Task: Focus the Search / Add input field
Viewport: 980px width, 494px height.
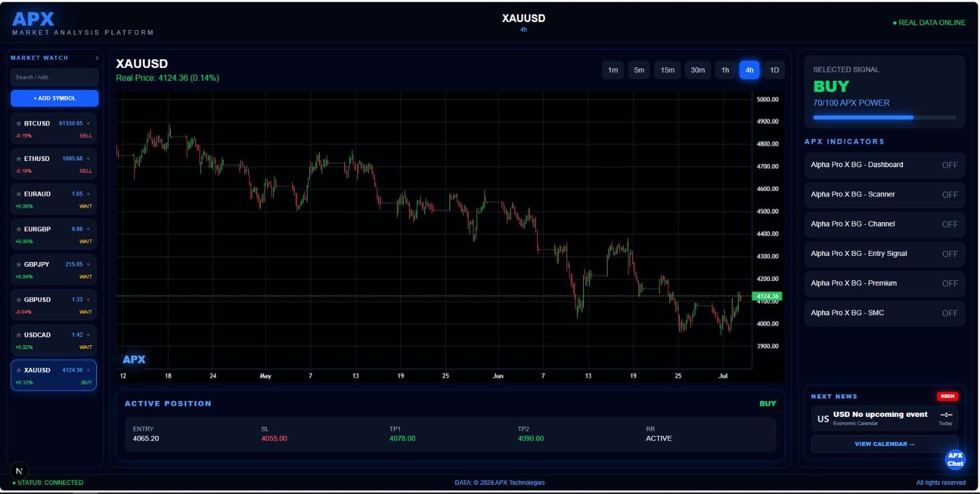Action: 55,77
